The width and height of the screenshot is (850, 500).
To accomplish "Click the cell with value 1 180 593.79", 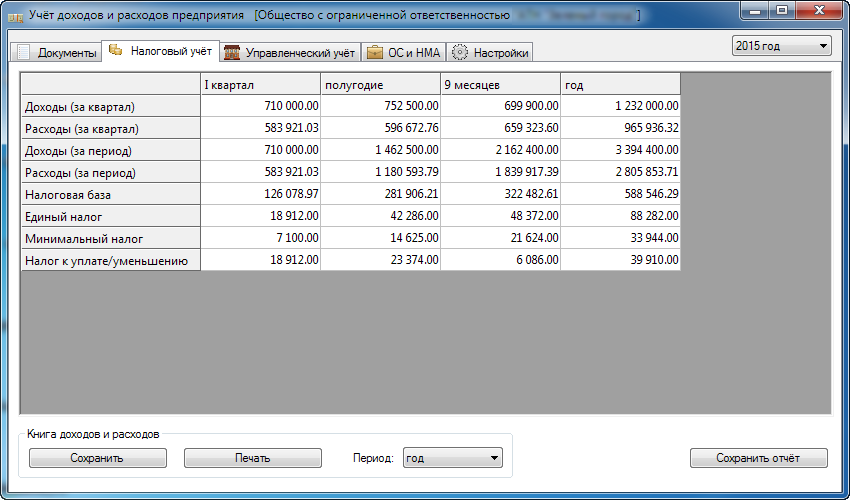I will (381, 172).
